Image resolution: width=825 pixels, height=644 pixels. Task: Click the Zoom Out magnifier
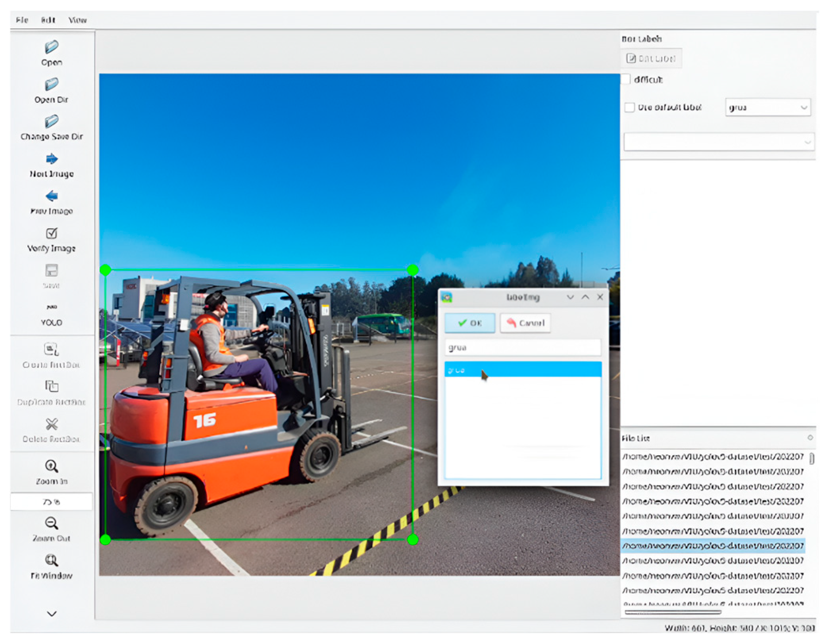pos(52,523)
